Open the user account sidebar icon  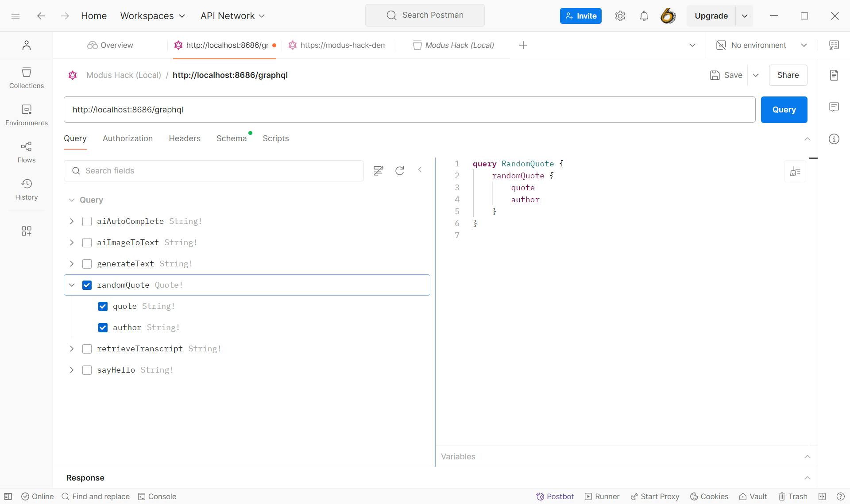click(27, 45)
